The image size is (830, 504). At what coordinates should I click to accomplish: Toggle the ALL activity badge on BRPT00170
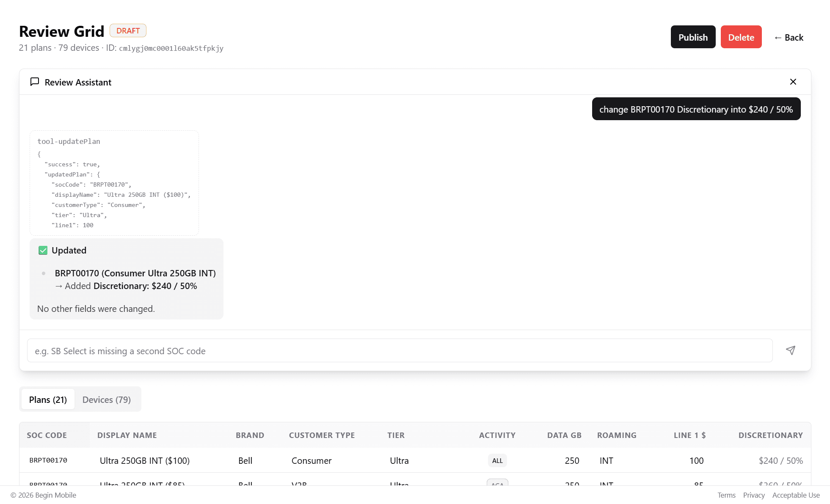(497, 460)
